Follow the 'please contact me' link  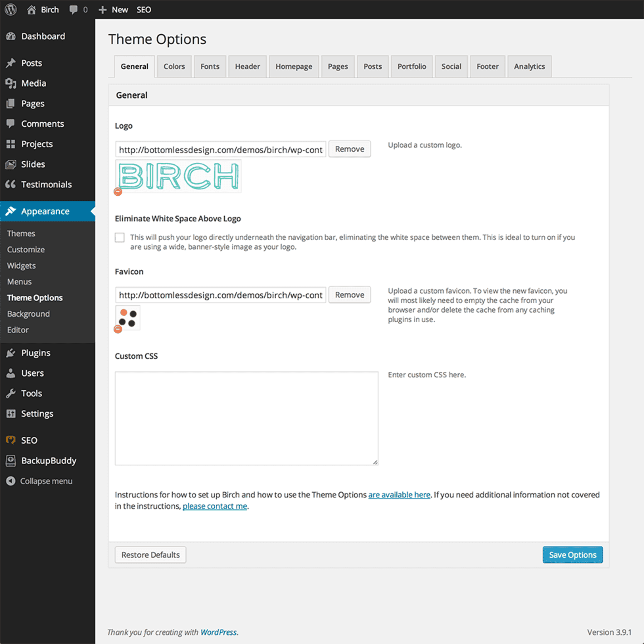215,506
